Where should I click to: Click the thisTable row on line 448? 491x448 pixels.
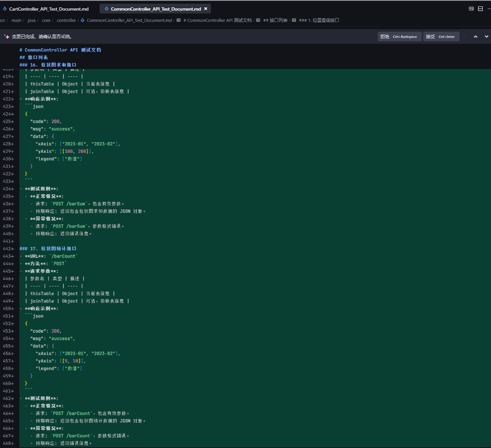(x=70, y=294)
